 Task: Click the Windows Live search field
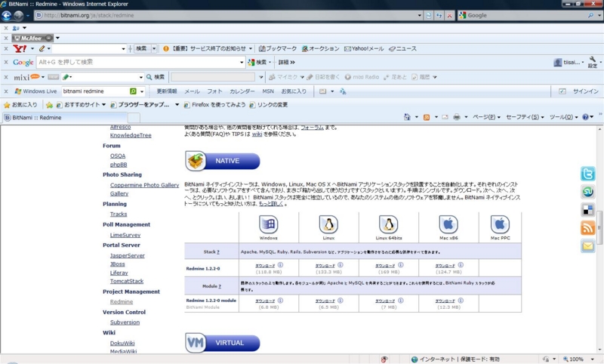point(96,91)
